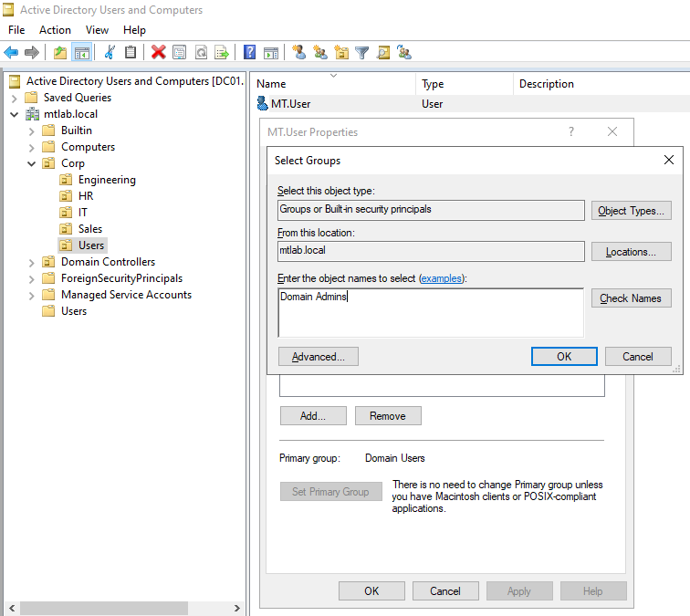The height and width of the screenshot is (616, 690).
Task: Expand the Managed Service Accounts node
Action: (31, 296)
